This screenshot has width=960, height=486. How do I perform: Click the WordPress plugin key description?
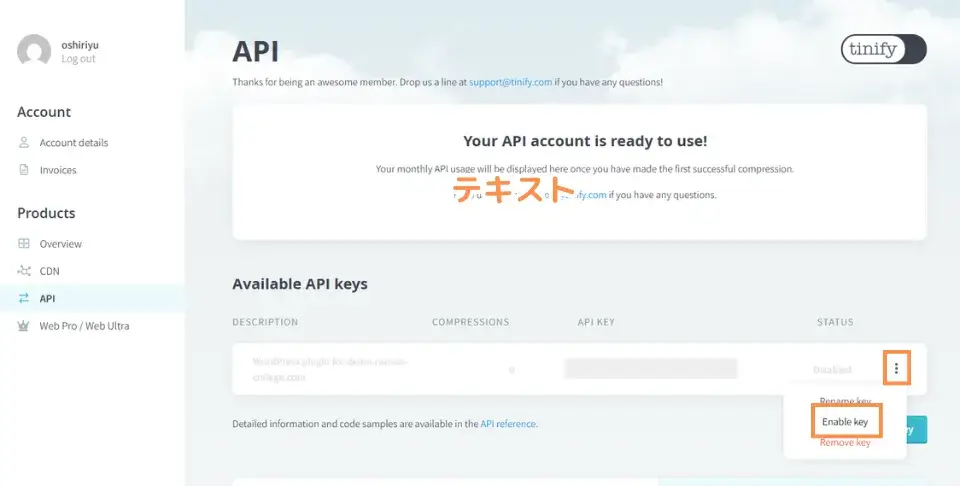pyautogui.click(x=330, y=369)
